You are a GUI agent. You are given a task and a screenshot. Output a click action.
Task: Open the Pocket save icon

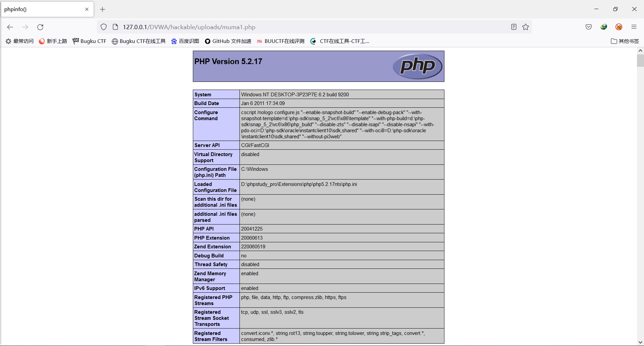(x=589, y=27)
